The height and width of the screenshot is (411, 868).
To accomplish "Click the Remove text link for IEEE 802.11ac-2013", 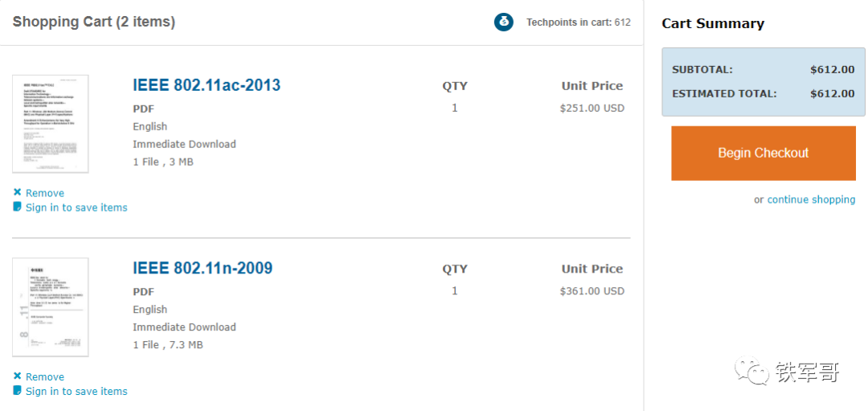I will click(45, 193).
